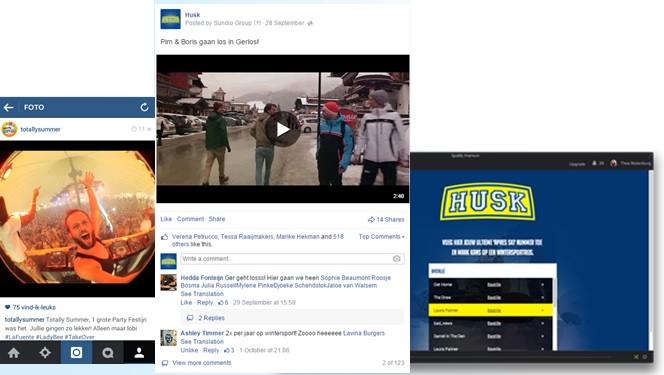
Task: Refresh the FOTO screen with reload icon
Action: 144,107
